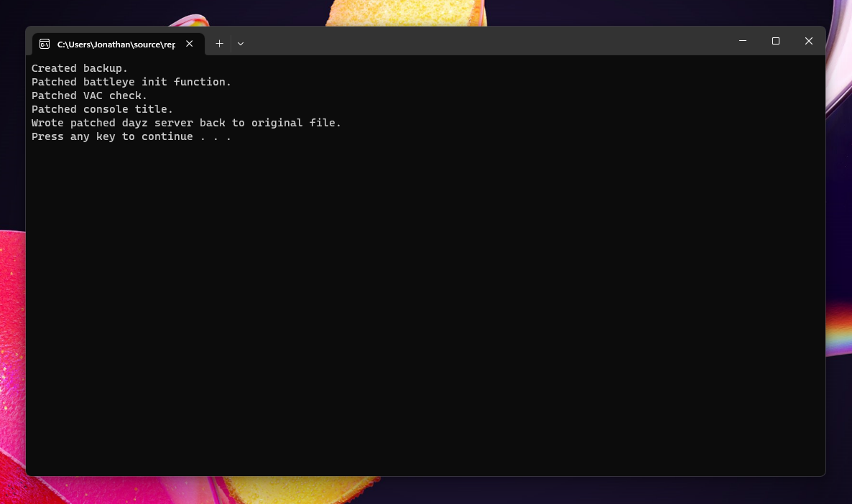The width and height of the screenshot is (852, 504).
Task: Close the terminal window
Action: (x=808, y=41)
